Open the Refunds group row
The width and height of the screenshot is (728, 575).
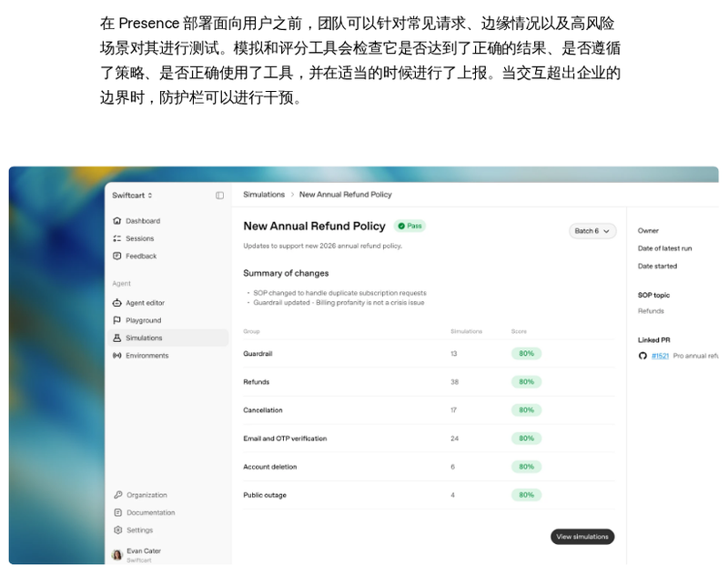pyautogui.click(x=429, y=382)
